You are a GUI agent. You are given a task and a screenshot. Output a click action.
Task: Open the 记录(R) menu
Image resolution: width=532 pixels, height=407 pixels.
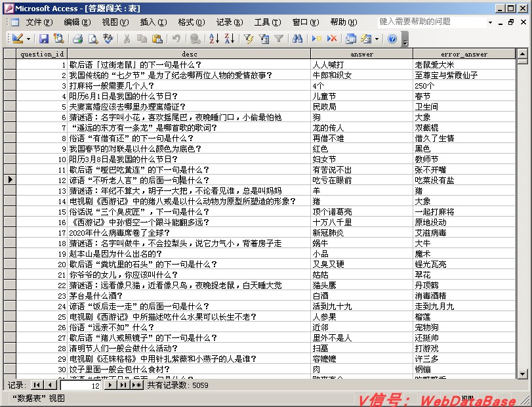coord(230,22)
